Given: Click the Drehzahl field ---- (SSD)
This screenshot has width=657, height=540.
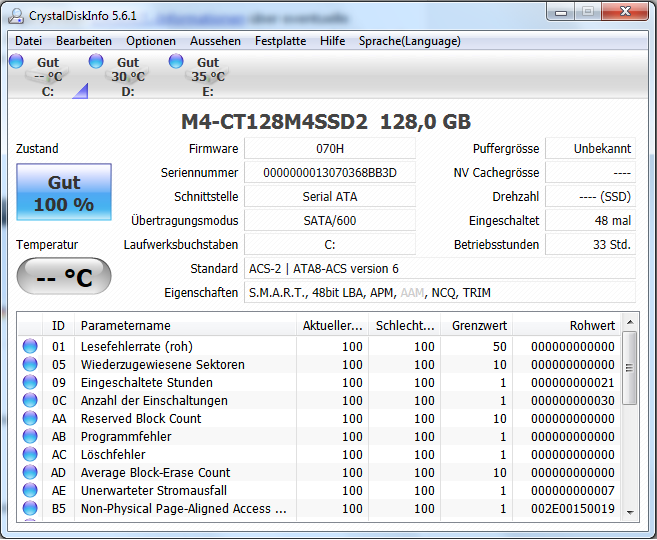Looking at the screenshot, I should pyautogui.click(x=590, y=196).
